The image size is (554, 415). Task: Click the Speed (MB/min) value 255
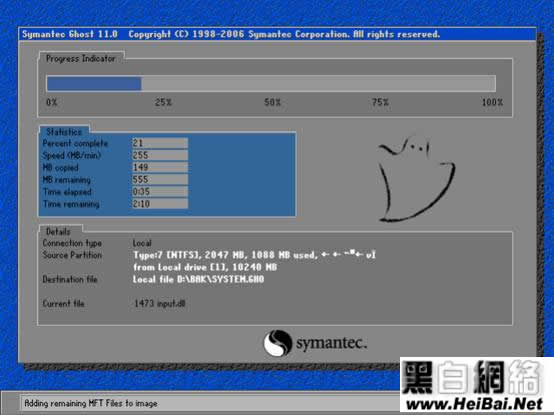tap(160, 155)
